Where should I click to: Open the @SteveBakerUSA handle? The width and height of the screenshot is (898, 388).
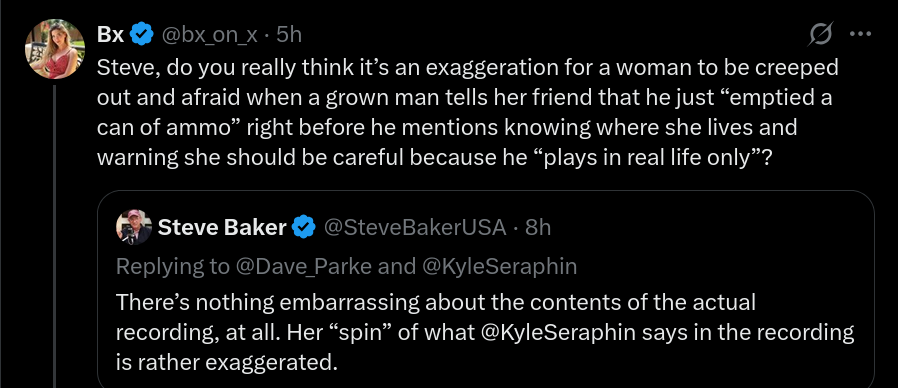(415, 228)
